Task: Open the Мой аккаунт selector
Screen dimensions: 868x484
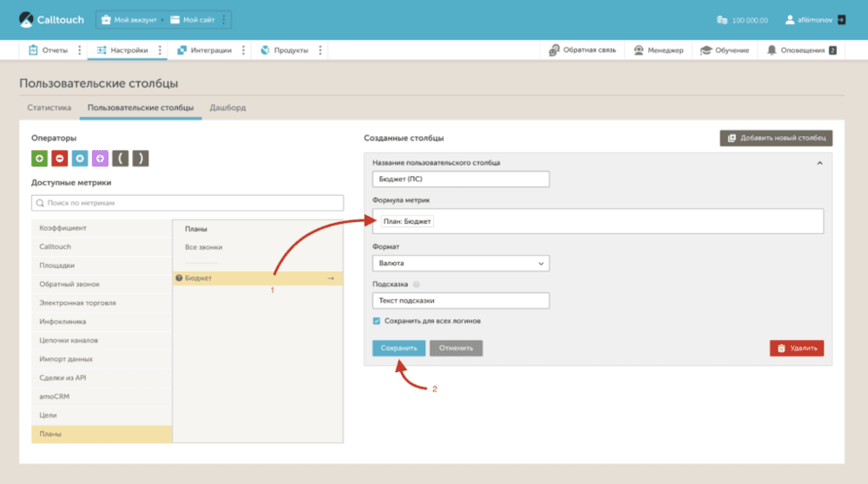Action: 129,20
